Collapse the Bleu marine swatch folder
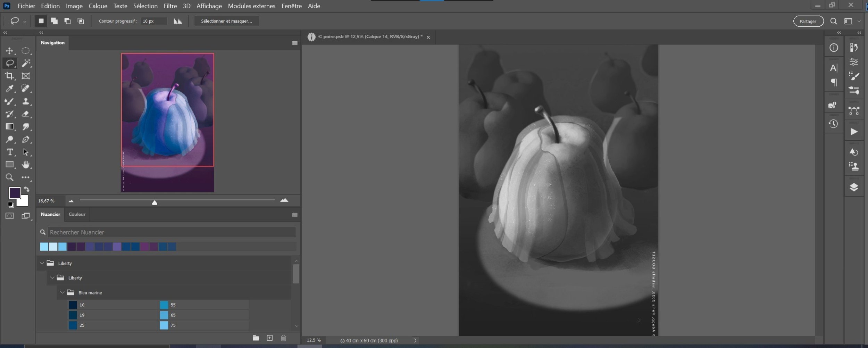868x348 pixels. pos(62,293)
